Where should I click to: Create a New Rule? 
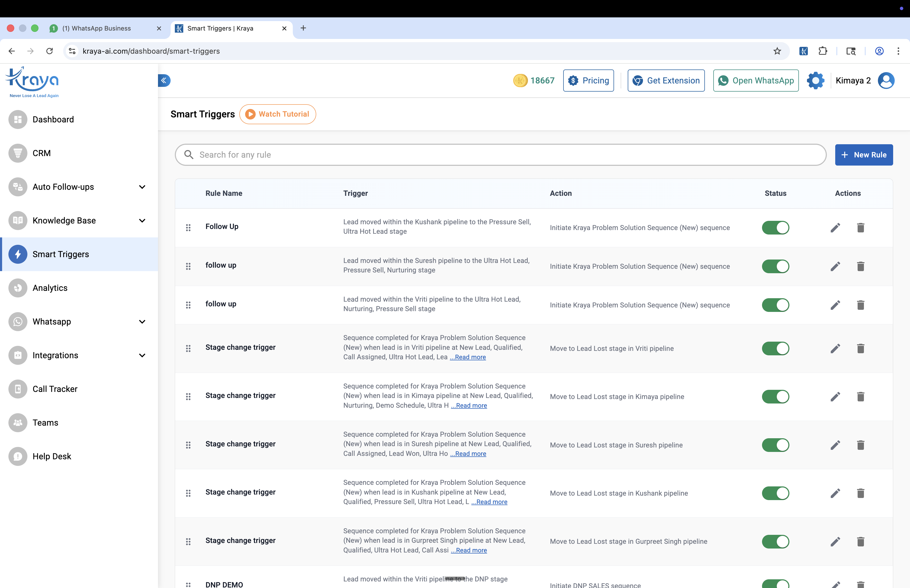coord(864,155)
